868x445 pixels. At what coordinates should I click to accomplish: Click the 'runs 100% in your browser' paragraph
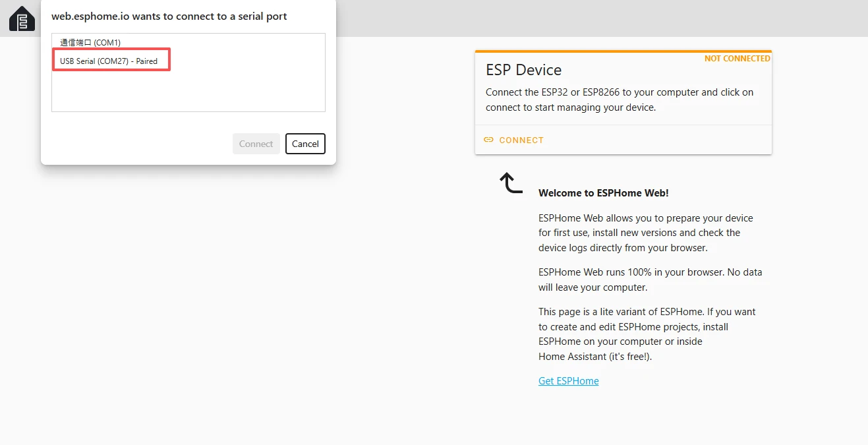tap(650, 280)
